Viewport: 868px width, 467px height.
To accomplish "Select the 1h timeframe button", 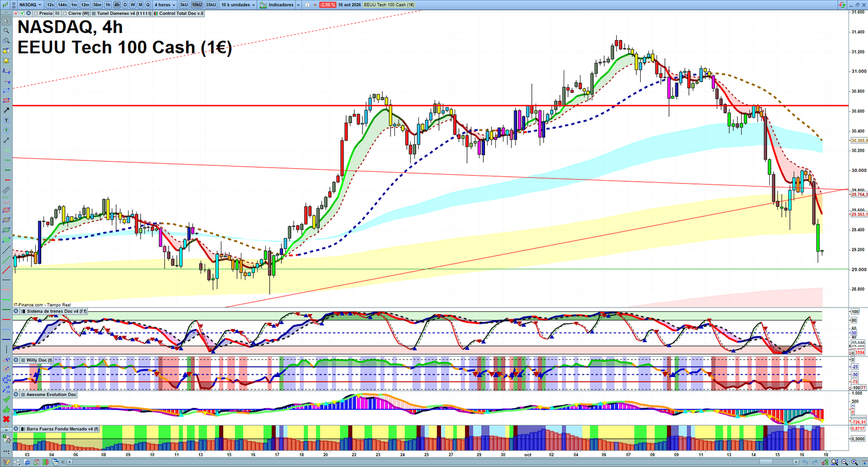I will (x=108, y=5).
